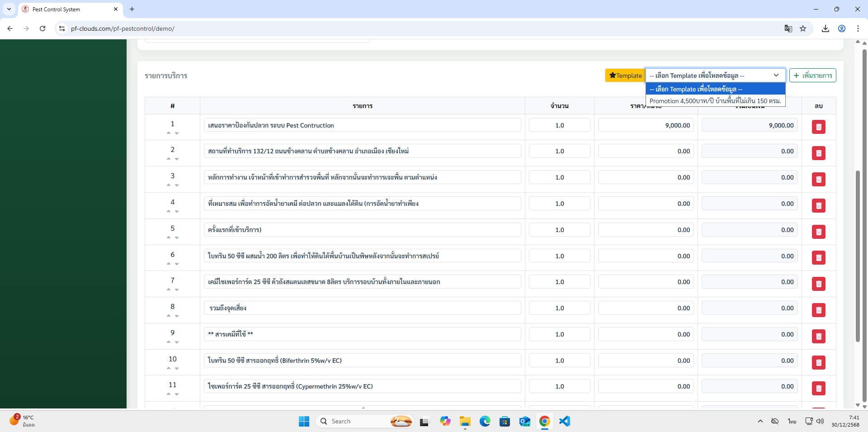Open the Chrome tab search dropdown arrow
The image size is (868, 432).
click(9, 9)
